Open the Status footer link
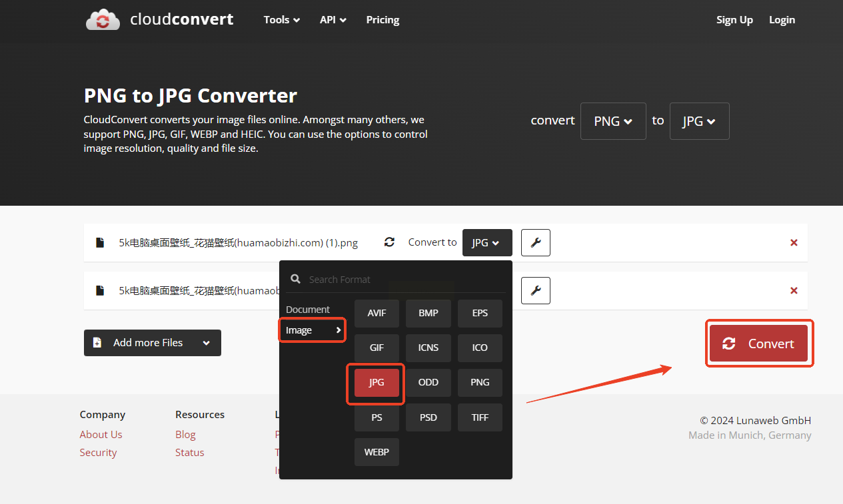Viewport: 843px width, 504px height. pos(190,452)
